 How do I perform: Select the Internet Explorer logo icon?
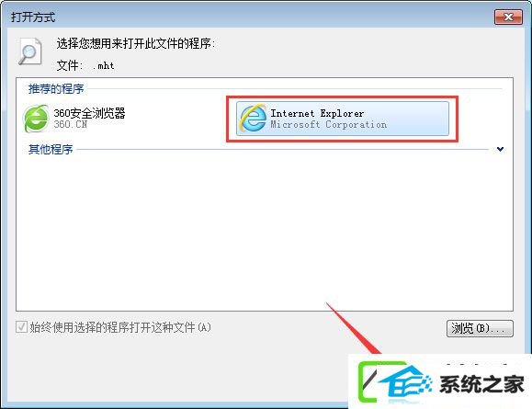pos(253,119)
